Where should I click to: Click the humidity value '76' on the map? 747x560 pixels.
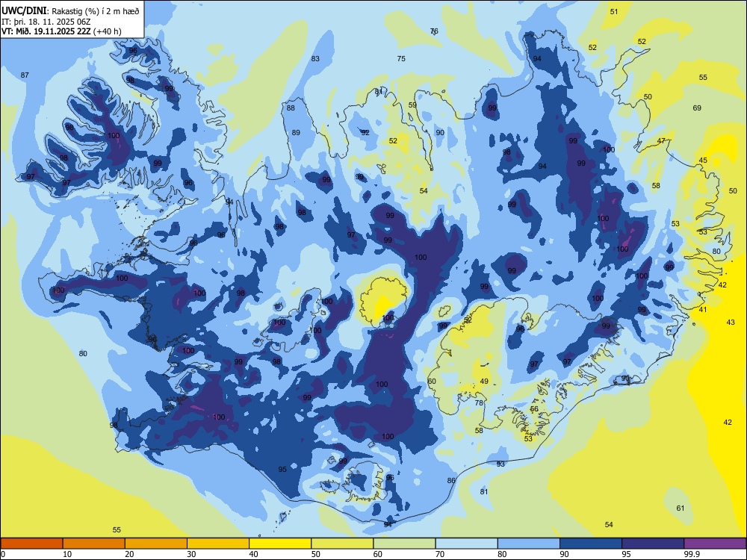click(x=434, y=31)
